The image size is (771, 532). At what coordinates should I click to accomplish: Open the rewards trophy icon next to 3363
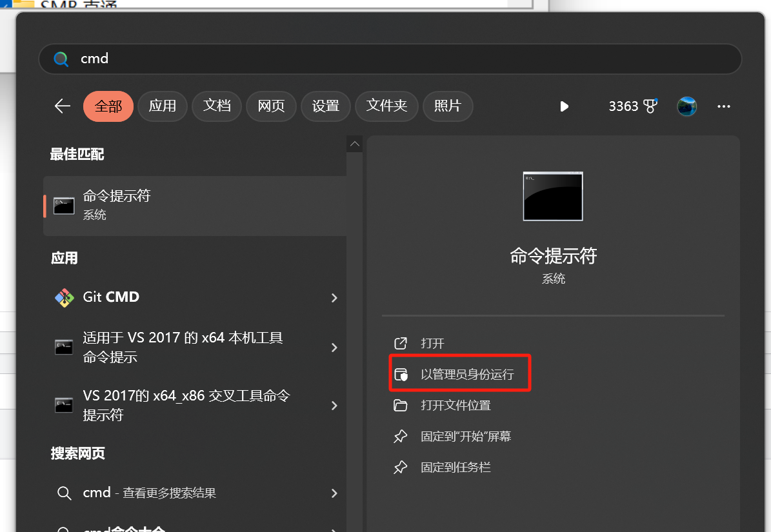coord(650,106)
